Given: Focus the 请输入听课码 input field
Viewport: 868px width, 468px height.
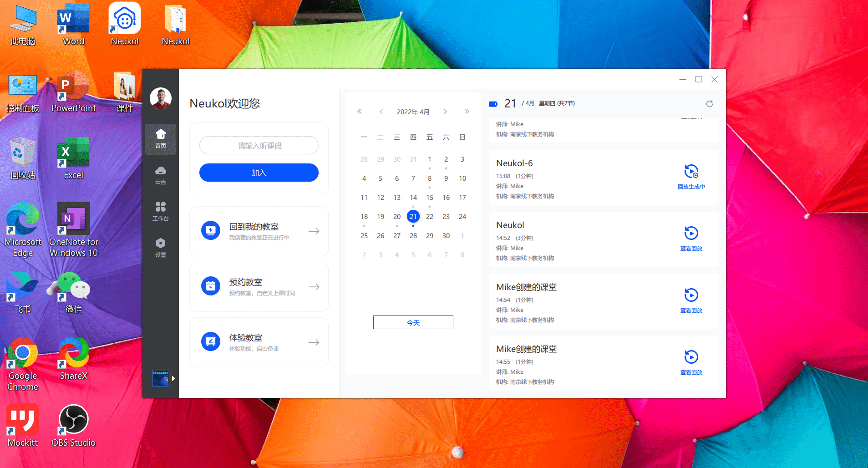Looking at the screenshot, I should click(259, 146).
